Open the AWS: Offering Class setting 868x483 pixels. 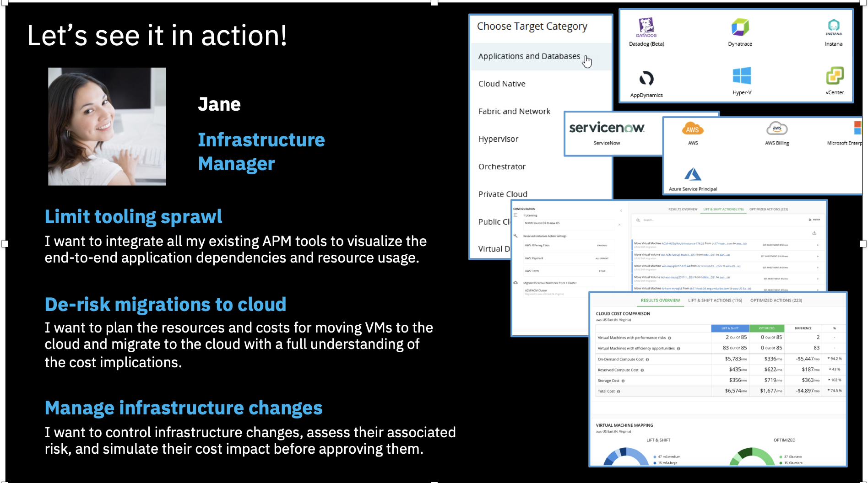pyautogui.click(x=569, y=246)
